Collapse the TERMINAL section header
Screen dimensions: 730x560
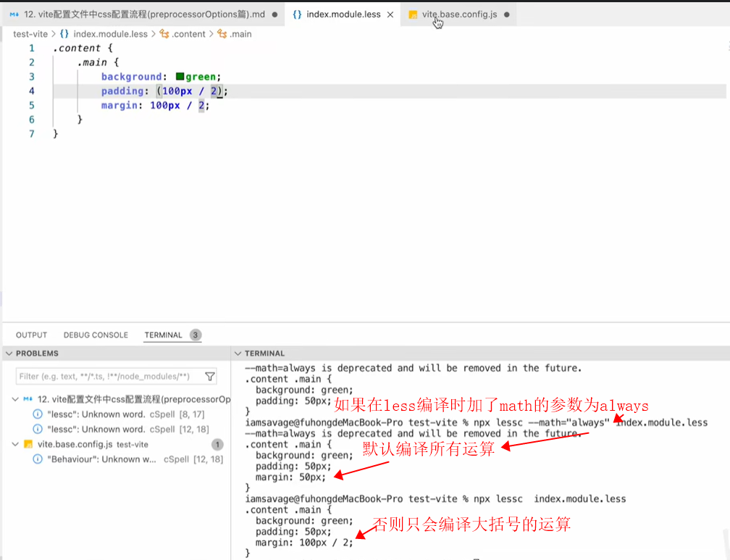(238, 354)
